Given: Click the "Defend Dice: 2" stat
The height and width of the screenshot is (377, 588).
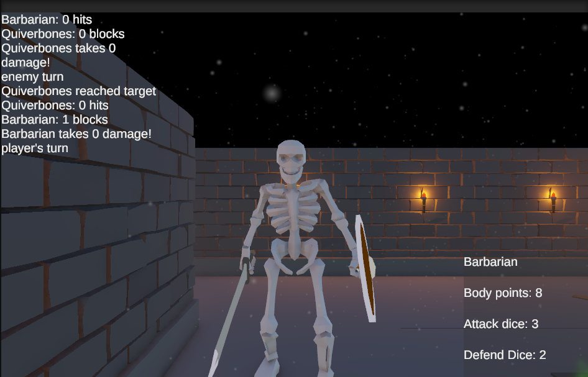Looking at the screenshot, I should pyautogui.click(x=505, y=355).
